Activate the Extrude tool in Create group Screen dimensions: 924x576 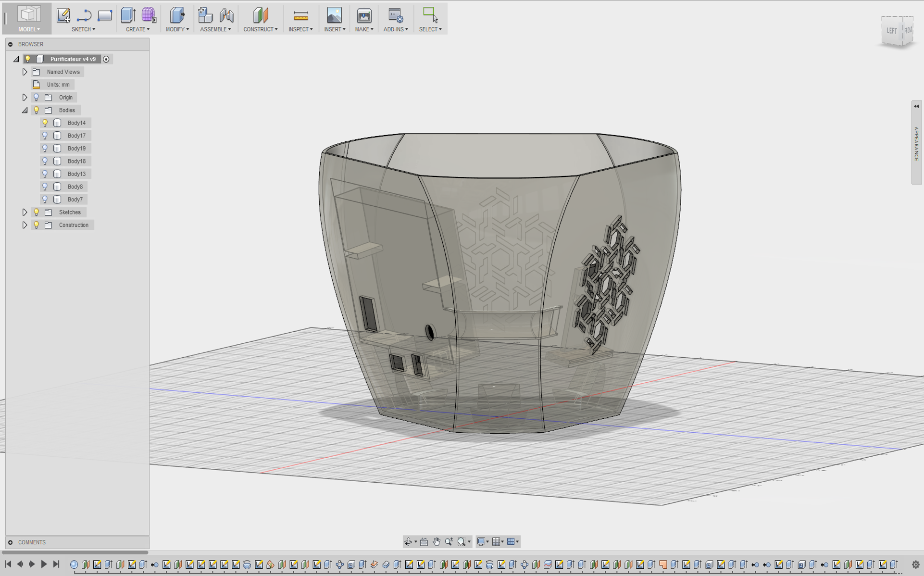click(128, 15)
